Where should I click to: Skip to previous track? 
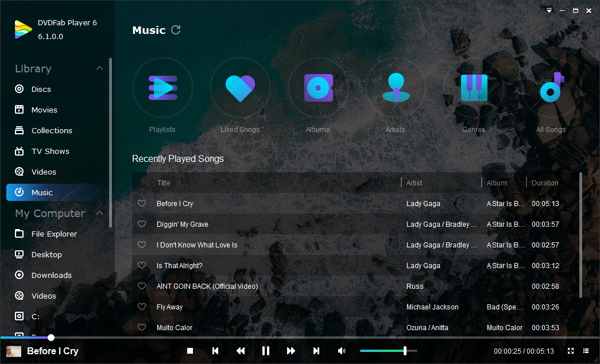coord(215,351)
